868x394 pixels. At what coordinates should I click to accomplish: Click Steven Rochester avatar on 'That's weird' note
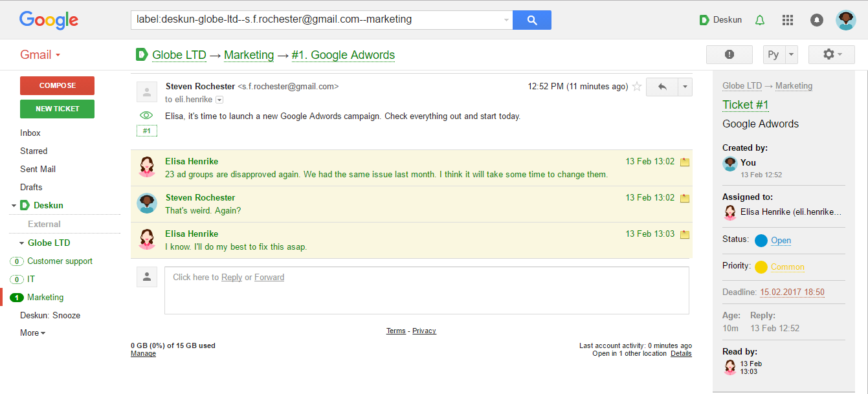point(147,203)
